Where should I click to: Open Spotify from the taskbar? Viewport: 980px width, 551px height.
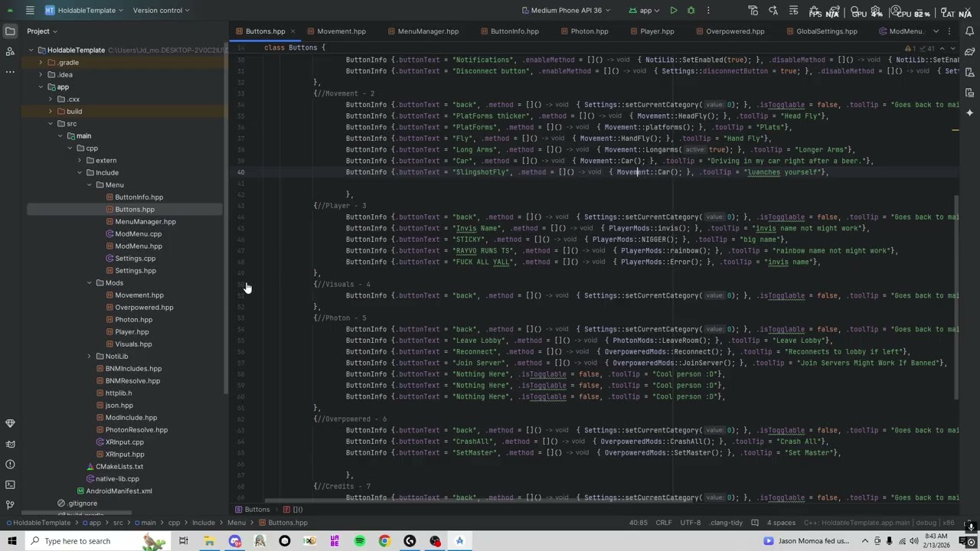pos(360,541)
